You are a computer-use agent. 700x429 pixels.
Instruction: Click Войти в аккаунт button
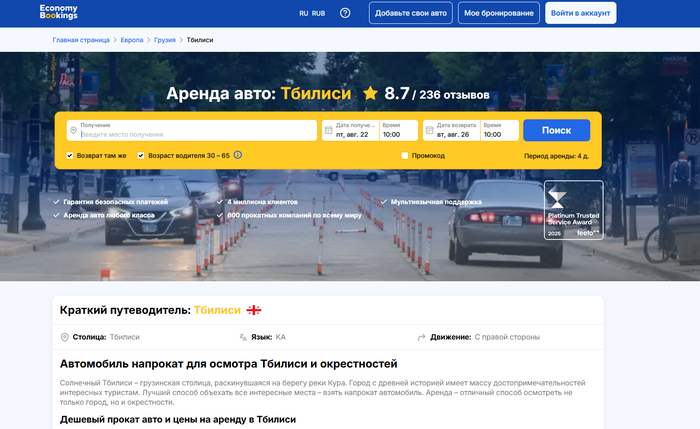[x=580, y=13]
